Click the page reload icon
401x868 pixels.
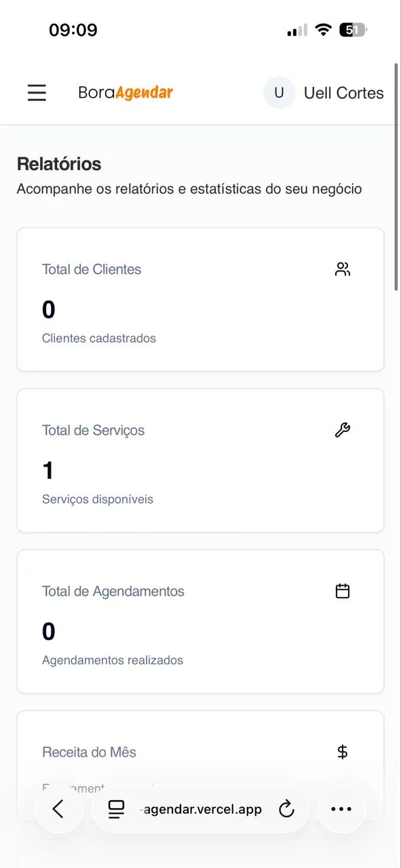pos(286,808)
